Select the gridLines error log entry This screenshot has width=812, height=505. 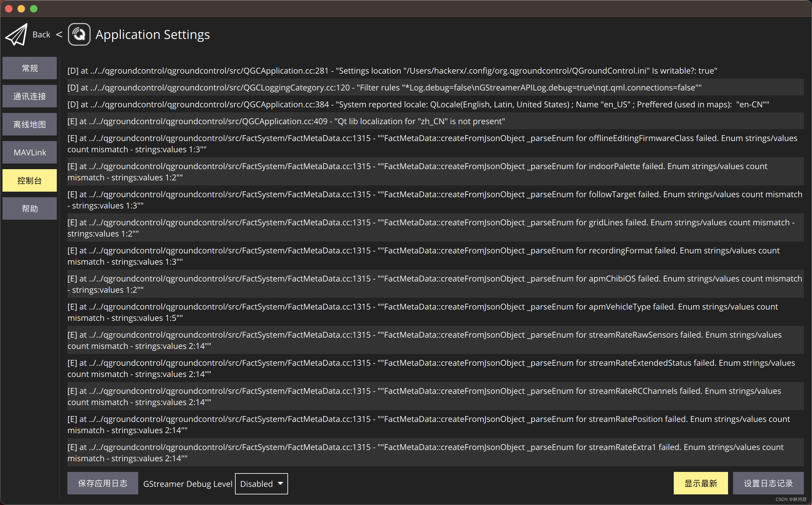click(435, 228)
